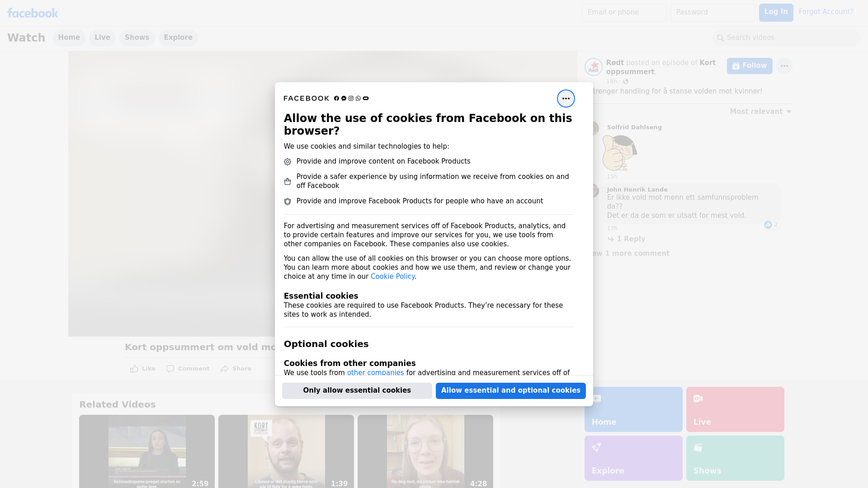Click the thumbs-up sticker in Solfrid's comment
Image resolution: width=868 pixels, height=488 pixels.
[619, 153]
